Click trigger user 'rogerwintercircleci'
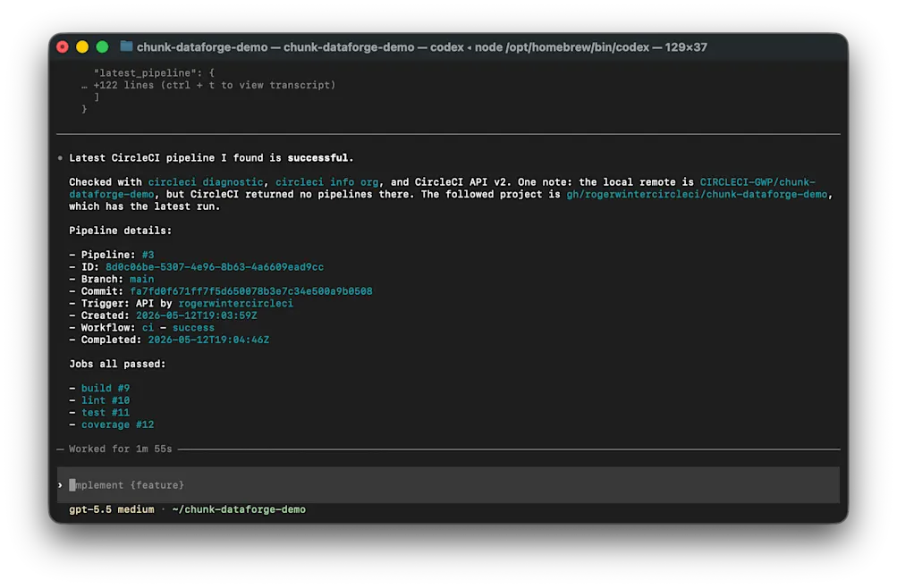The width and height of the screenshot is (897, 588). (x=236, y=304)
